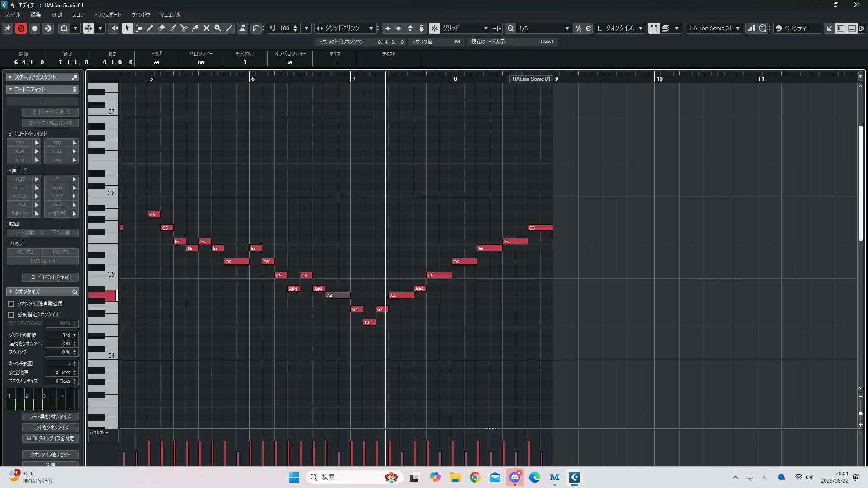Image resolution: width=868 pixels, height=488 pixels.
Task: Select the Erase tool
Action: pyautogui.click(x=161, y=28)
